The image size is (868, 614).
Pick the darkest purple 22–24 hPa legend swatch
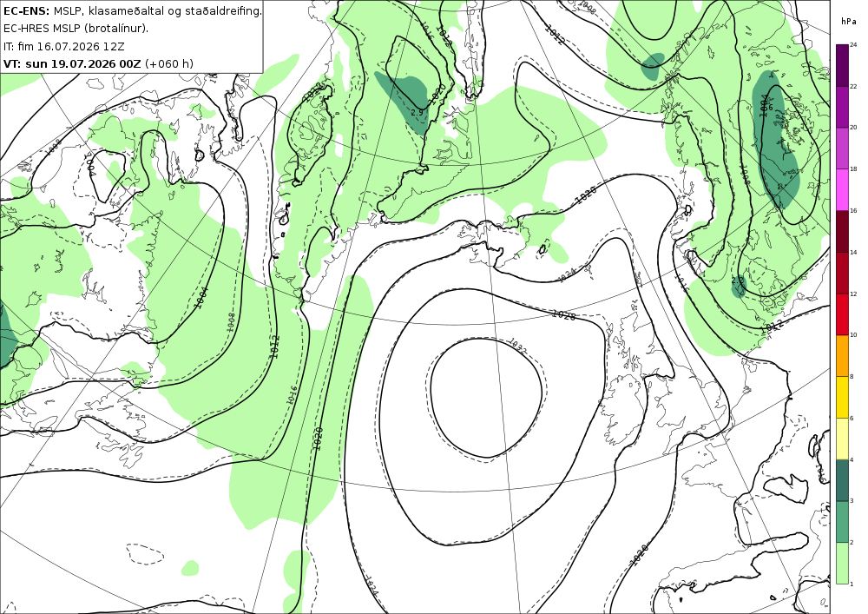tap(842, 65)
